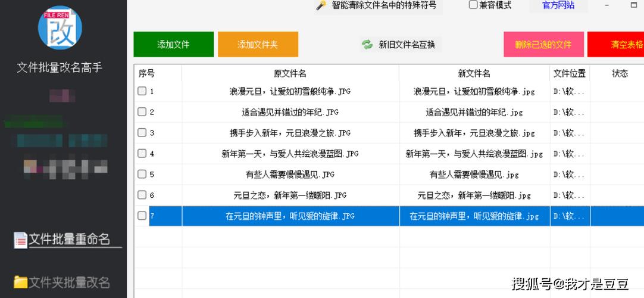Viewport: 644px width, 298px height.
Task: Click the 序号 column header
Action: (x=158, y=73)
